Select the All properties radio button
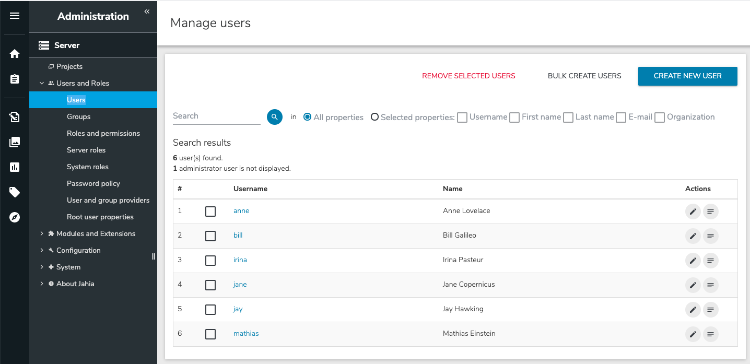The width and height of the screenshot is (750, 364). [307, 117]
